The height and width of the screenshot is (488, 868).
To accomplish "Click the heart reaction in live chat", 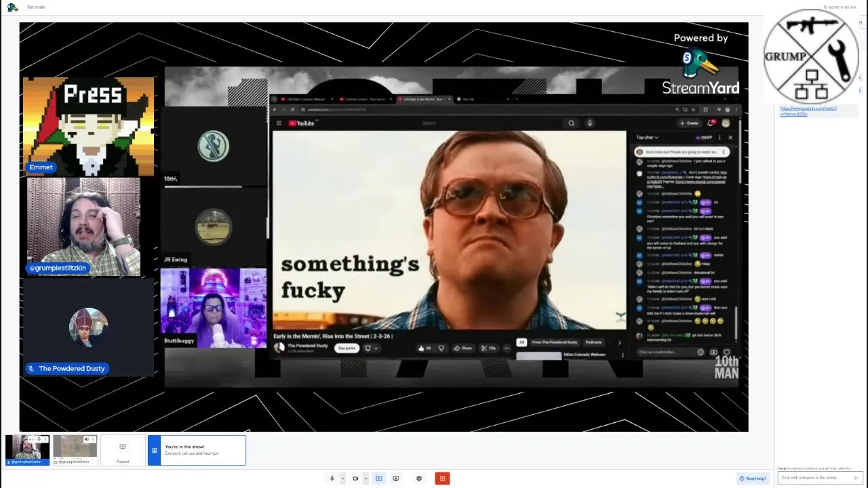I will 726,352.
